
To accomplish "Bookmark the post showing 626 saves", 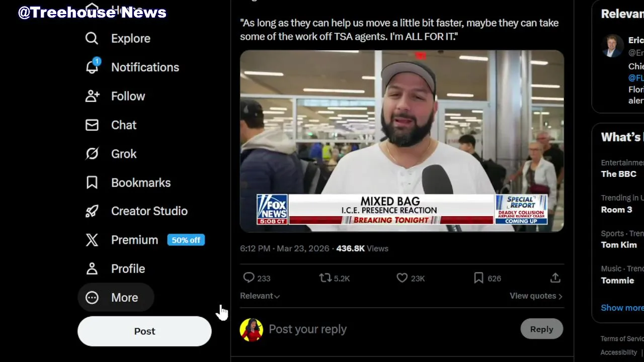I will pyautogui.click(x=478, y=278).
